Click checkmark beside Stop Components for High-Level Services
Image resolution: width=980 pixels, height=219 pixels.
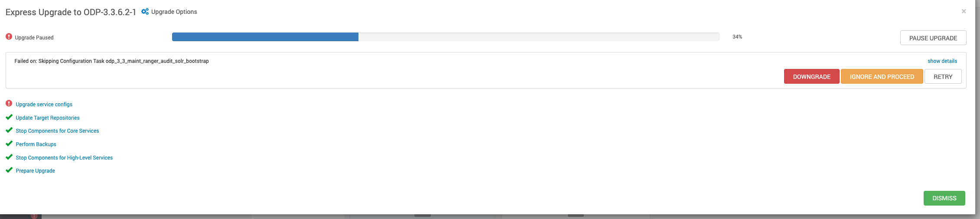coord(9,157)
